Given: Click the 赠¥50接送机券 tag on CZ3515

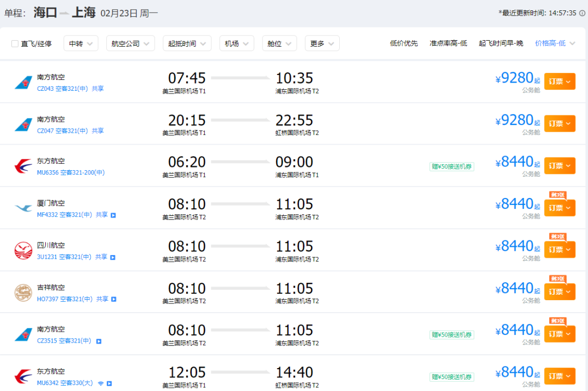Looking at the screenshot, I should point(451,335).
